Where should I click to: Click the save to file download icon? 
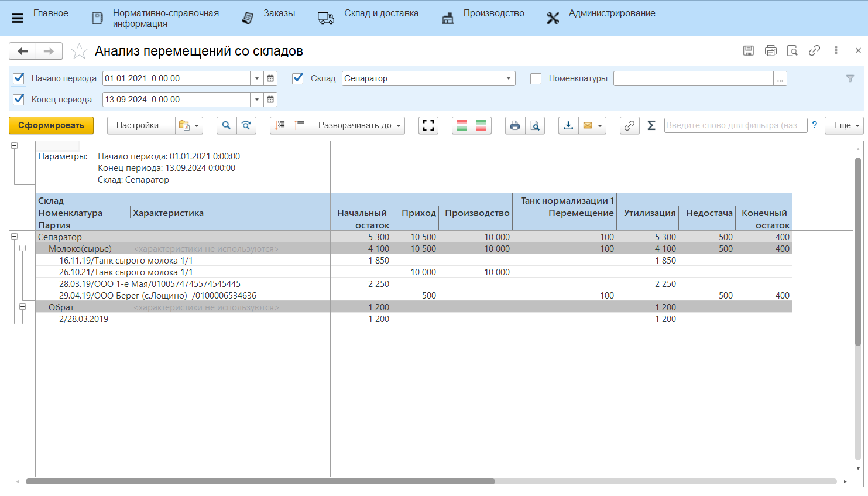568,125
